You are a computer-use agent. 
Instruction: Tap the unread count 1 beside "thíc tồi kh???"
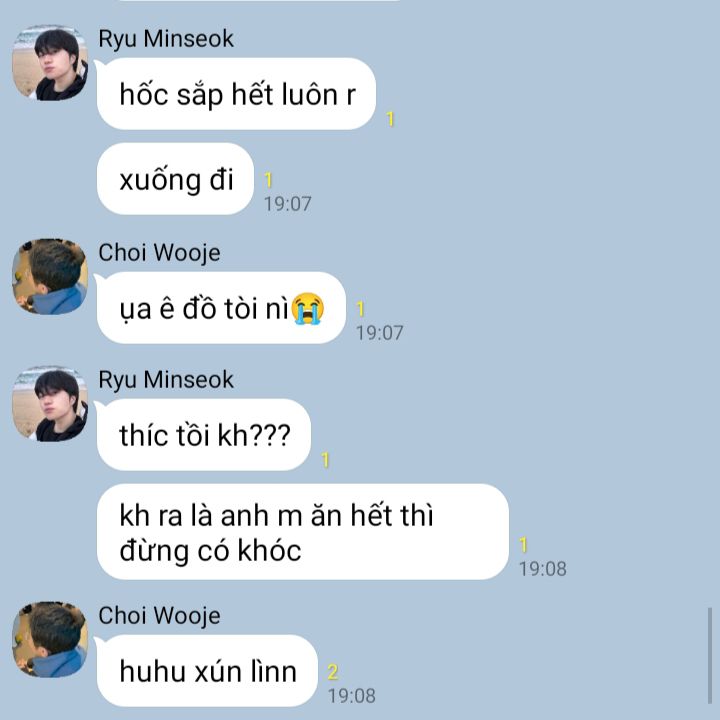[325, 460]
